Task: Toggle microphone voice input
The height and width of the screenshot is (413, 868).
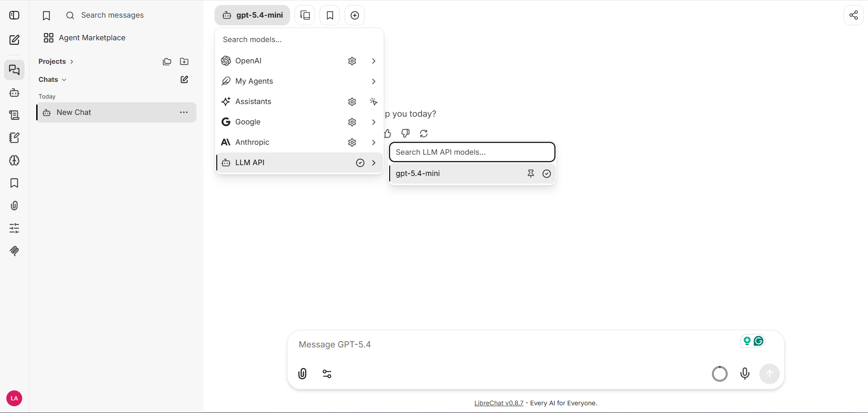Action: coord(745,374)
